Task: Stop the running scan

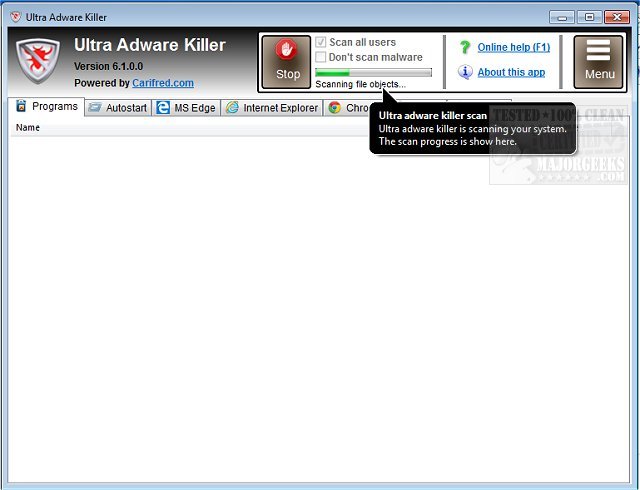Action: [286, 62]
